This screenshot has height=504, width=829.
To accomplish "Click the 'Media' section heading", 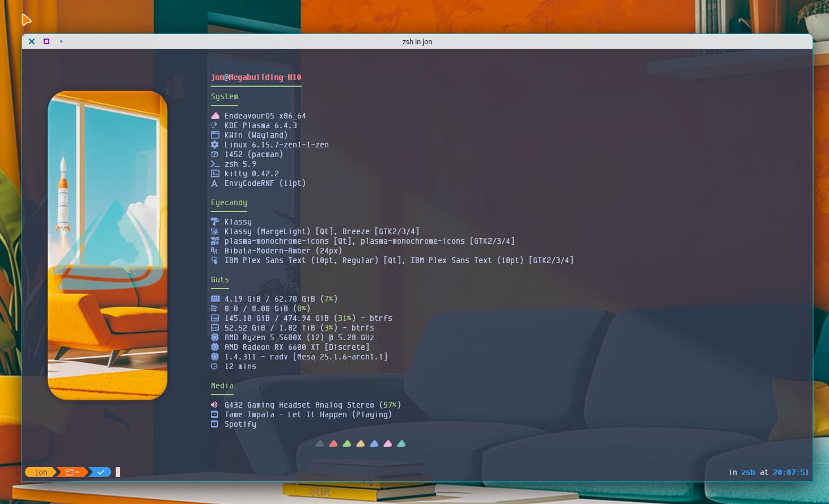I will (x=222, y=386).
